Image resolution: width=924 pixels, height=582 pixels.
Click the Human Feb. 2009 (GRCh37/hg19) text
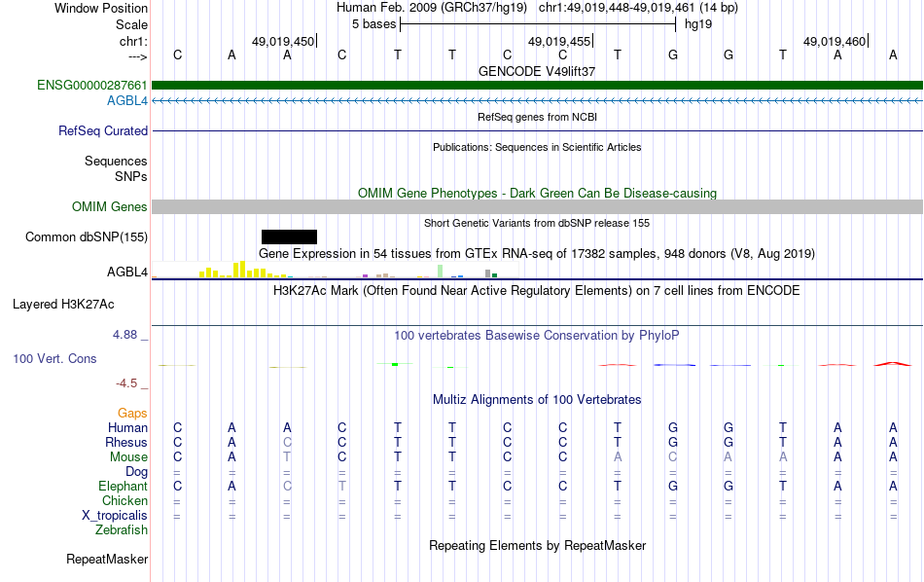pos(431,8)
